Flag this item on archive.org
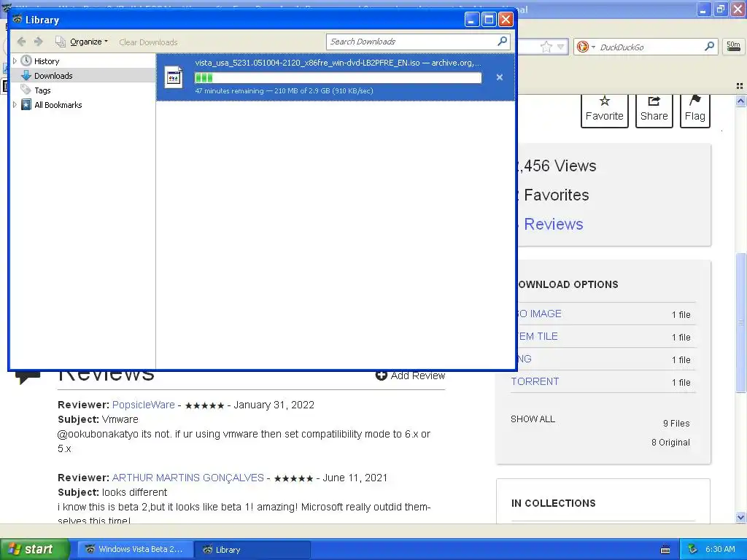The width and height of the screenshot is (747, 560). (x=695, y=110)
